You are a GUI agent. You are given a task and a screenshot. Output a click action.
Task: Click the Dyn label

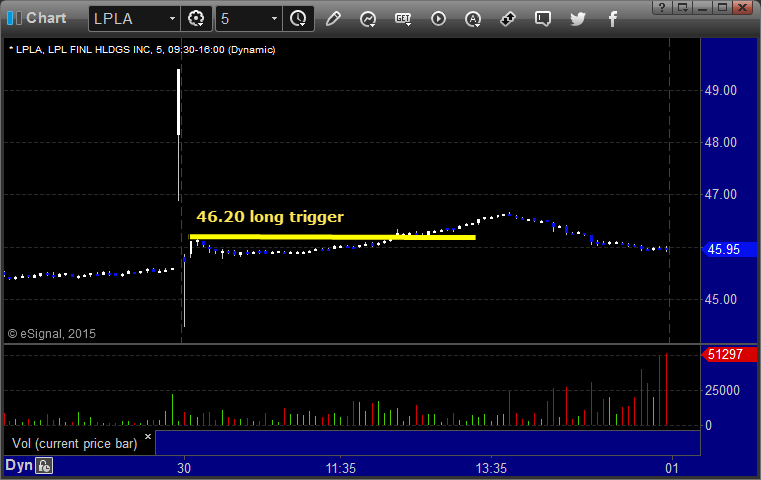coord(19,465)
